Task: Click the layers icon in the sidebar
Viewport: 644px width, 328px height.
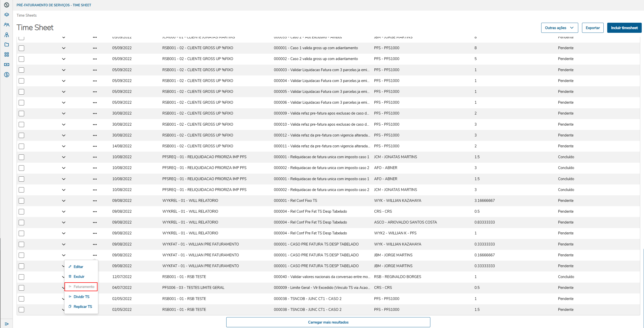Action: (7, 15)
